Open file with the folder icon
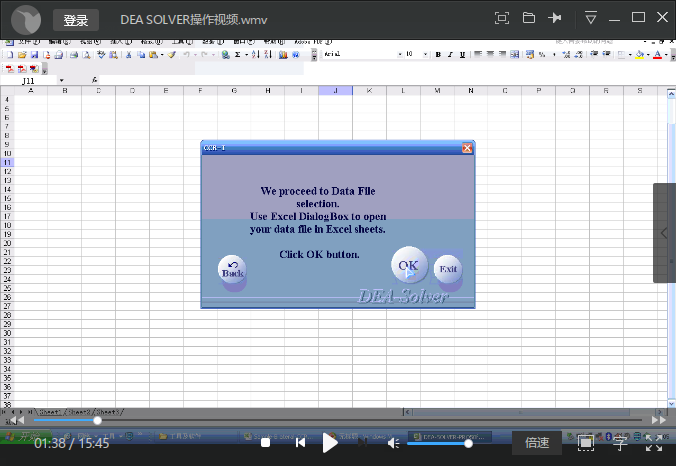676x466 pixels. [x=529, y=18]
